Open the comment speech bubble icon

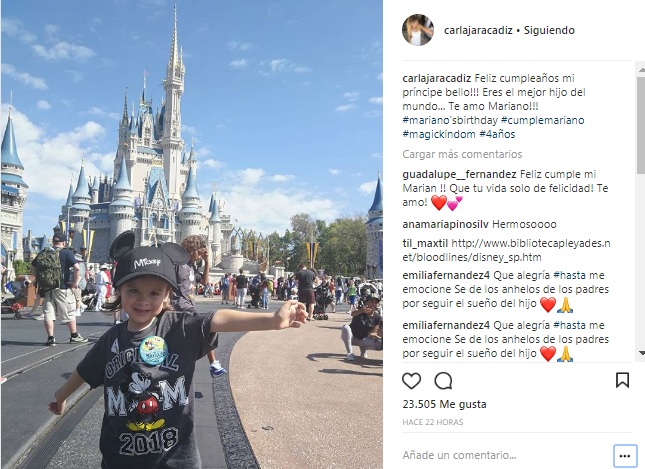click(444, 381)
